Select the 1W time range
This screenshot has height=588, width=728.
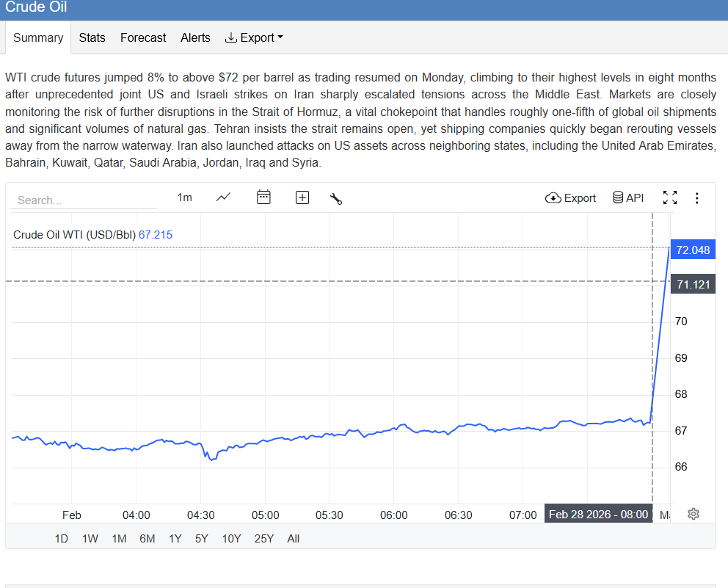coord(90,539)
